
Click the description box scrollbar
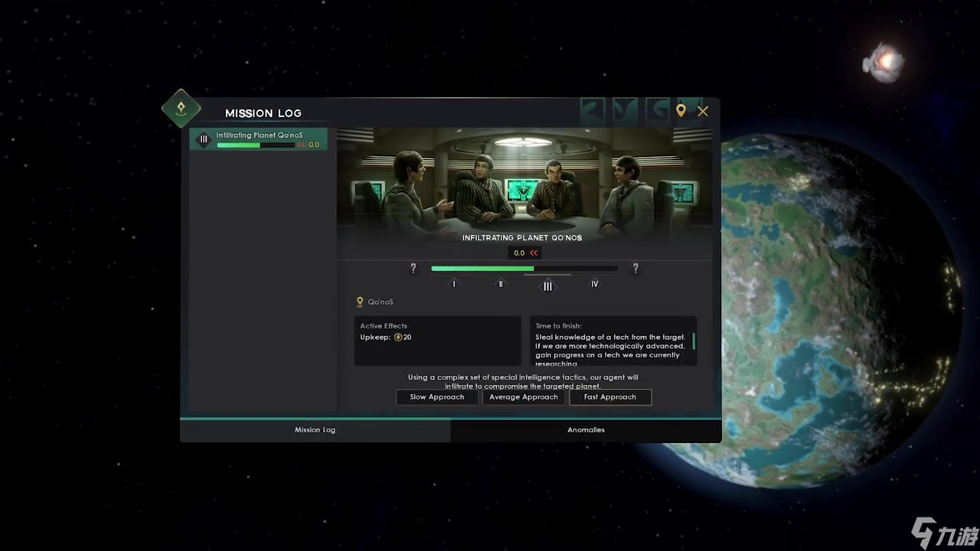point(694,341)
